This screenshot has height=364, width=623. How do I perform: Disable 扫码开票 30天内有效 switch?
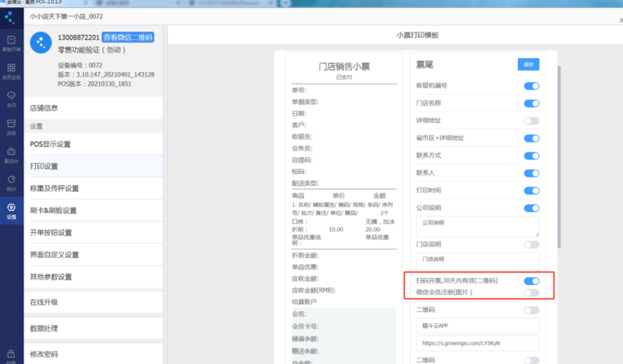531,281
